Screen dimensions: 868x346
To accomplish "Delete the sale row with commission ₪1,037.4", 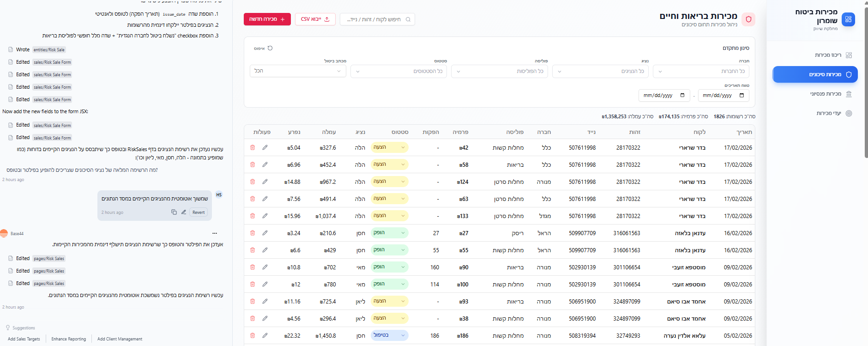I will pyautogui.click(x=253, y=216).
